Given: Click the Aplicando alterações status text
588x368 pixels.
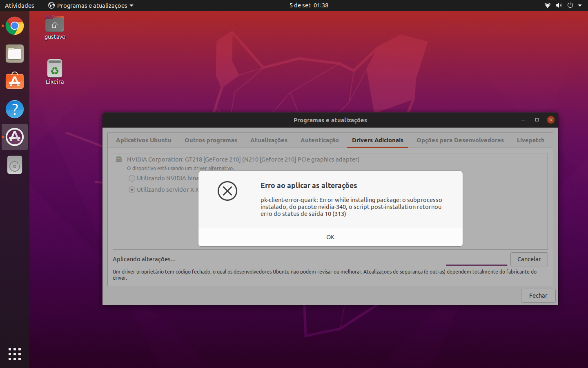Looking at the screenshot, I should pyautogui.click(x=144, y=259).
